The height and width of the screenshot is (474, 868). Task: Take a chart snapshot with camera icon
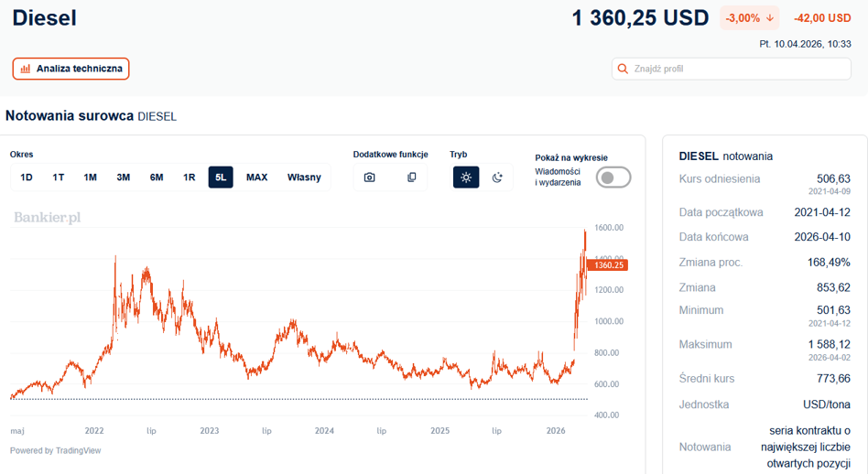[369, 177]
